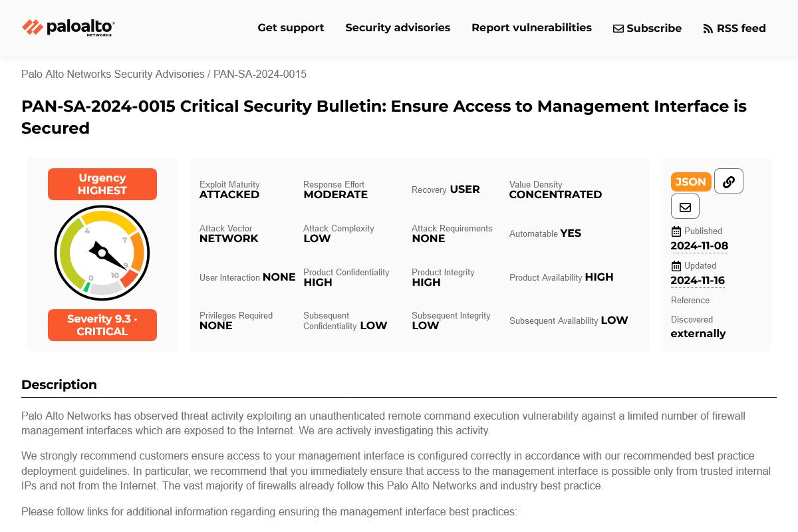Click the Subscribe link
Viewport: 798px width, 532px height.
647,28
